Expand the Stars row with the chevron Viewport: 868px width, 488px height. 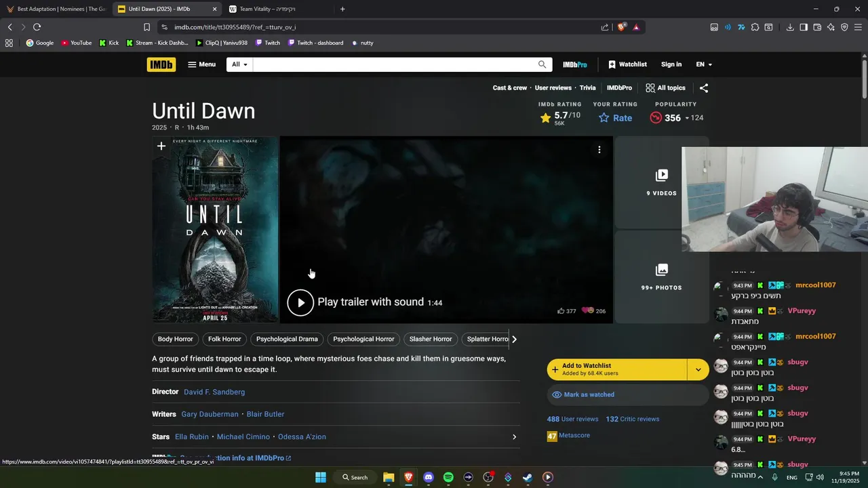[514, 437]
